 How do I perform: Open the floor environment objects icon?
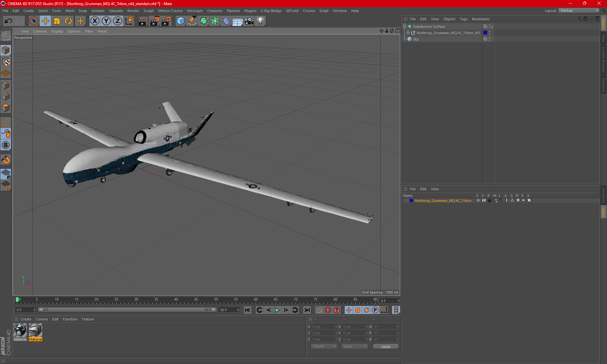pyautogui.click(x=238, y=21)
